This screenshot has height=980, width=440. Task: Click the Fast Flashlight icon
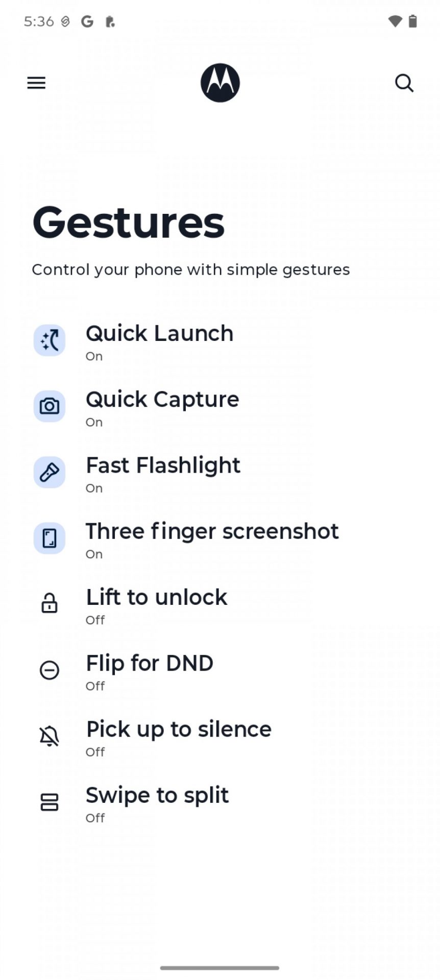(x=50, y=472)
